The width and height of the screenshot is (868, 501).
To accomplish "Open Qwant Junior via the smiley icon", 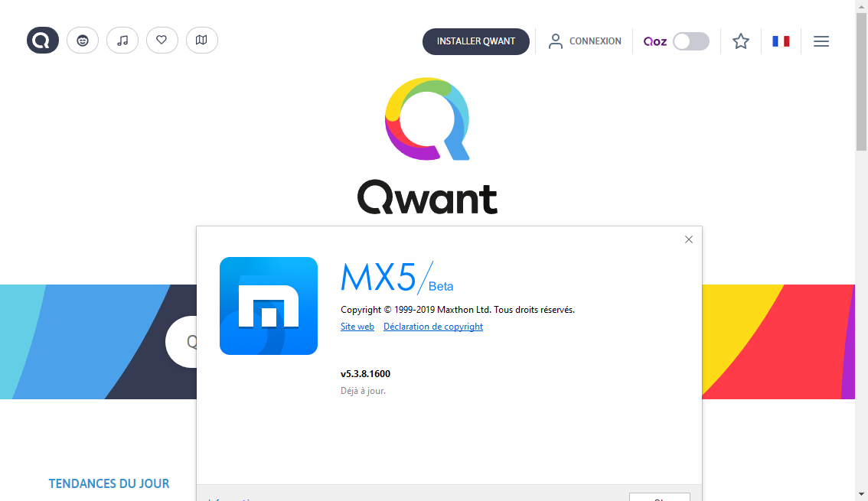I will point(83,41).
